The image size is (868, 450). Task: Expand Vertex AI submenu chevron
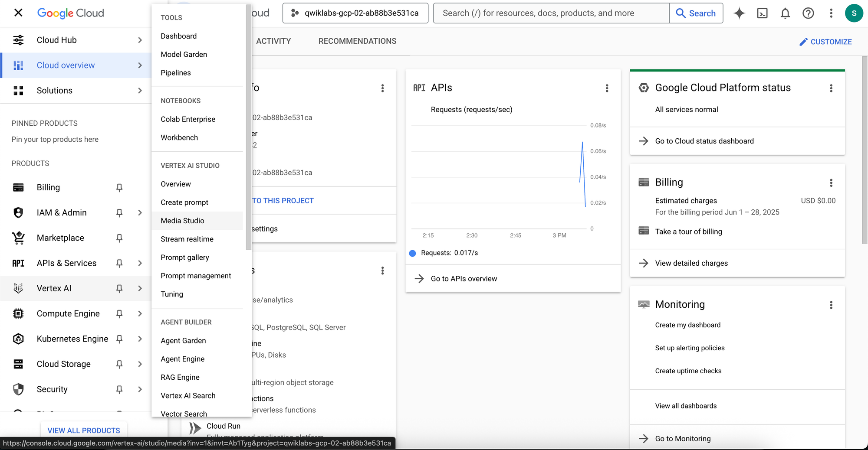140,288
